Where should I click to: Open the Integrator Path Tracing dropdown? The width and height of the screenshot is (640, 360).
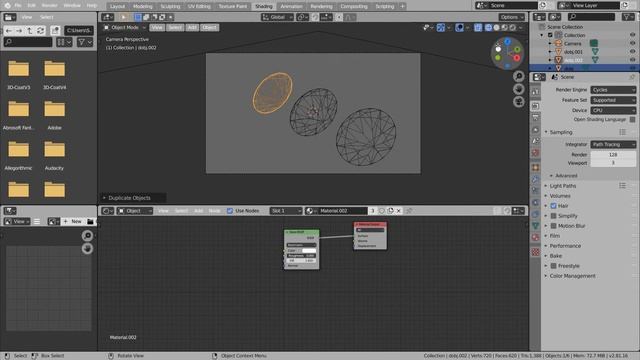click(x=613, y=144)
